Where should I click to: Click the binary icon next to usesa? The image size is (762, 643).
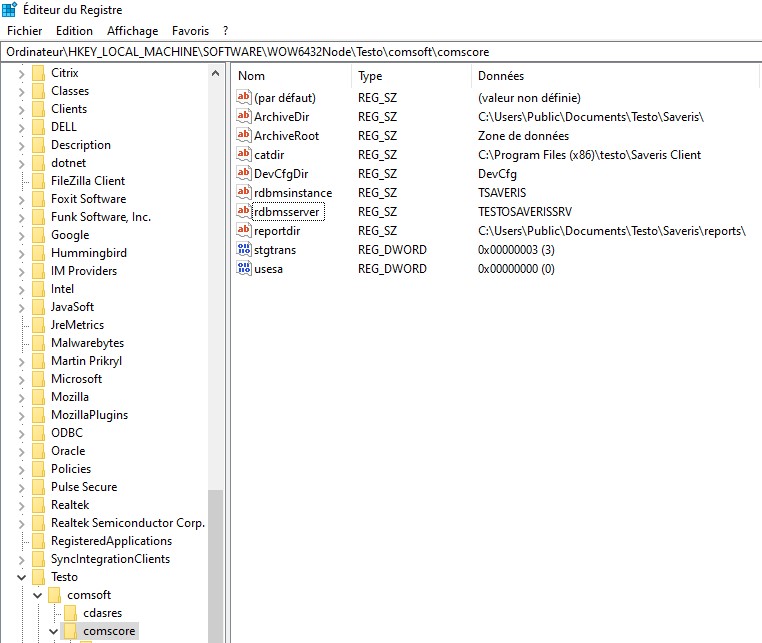pyautogui.click(x=244, y=269)
